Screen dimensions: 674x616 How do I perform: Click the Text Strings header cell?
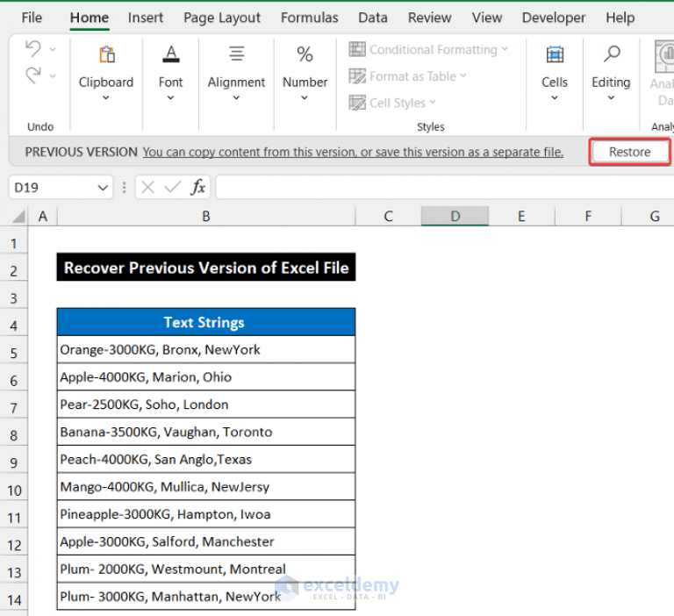tap(206, 322)
